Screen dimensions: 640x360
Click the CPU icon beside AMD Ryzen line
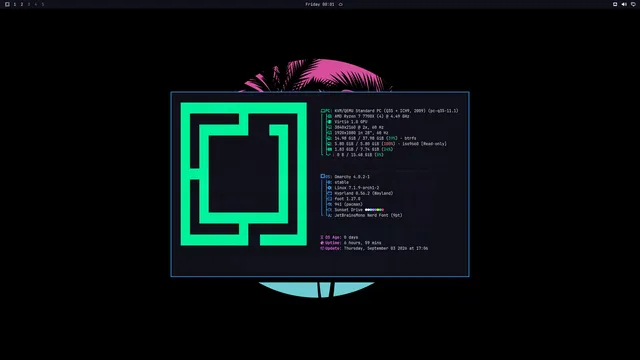point(329,116)
